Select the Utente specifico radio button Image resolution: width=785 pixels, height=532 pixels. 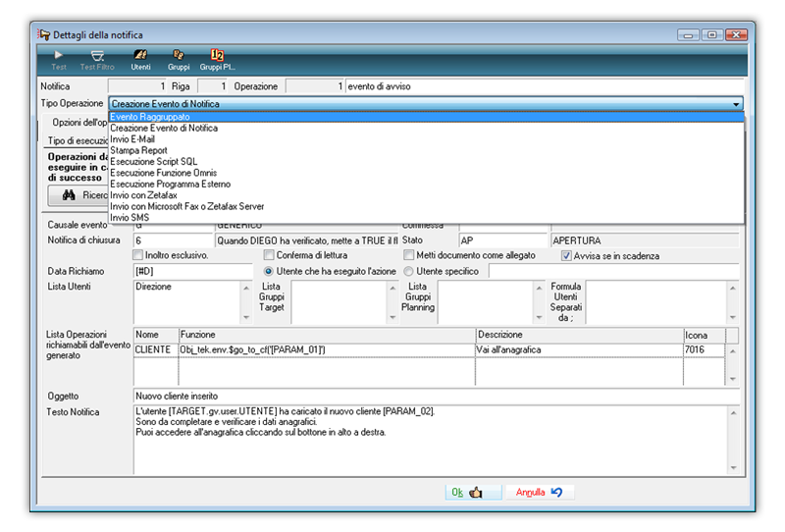click(x=409, y=271)
